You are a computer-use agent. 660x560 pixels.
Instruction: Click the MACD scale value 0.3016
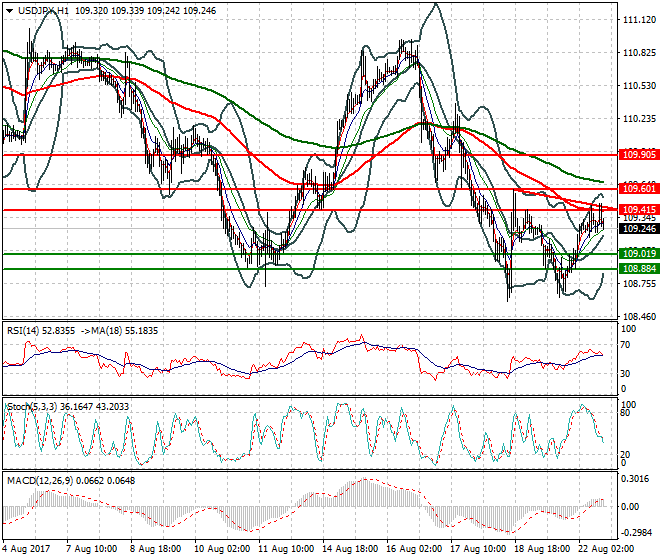point(635,479)
